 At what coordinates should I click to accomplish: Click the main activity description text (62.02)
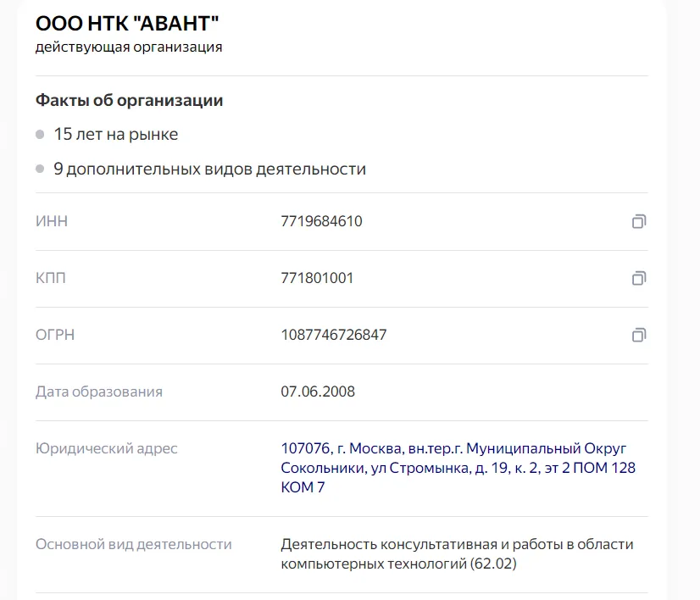click(457, 553)
